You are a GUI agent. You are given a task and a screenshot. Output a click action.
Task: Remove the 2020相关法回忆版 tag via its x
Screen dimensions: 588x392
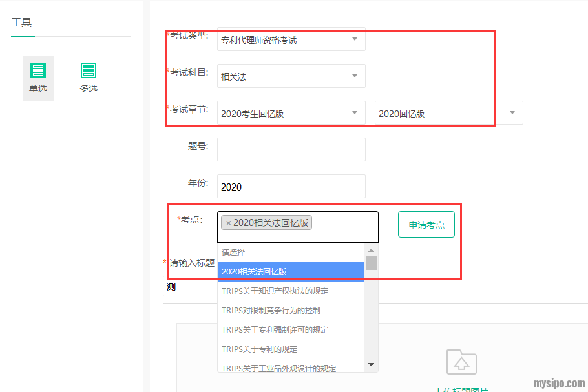tap(228, 223)
